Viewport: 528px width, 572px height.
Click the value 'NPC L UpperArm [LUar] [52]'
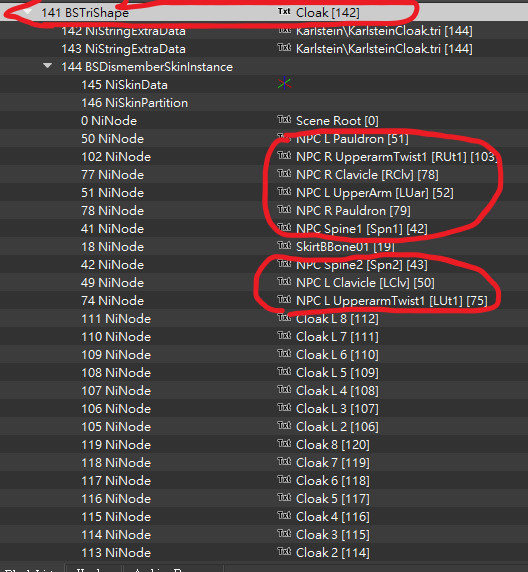[x=375, y=193]
